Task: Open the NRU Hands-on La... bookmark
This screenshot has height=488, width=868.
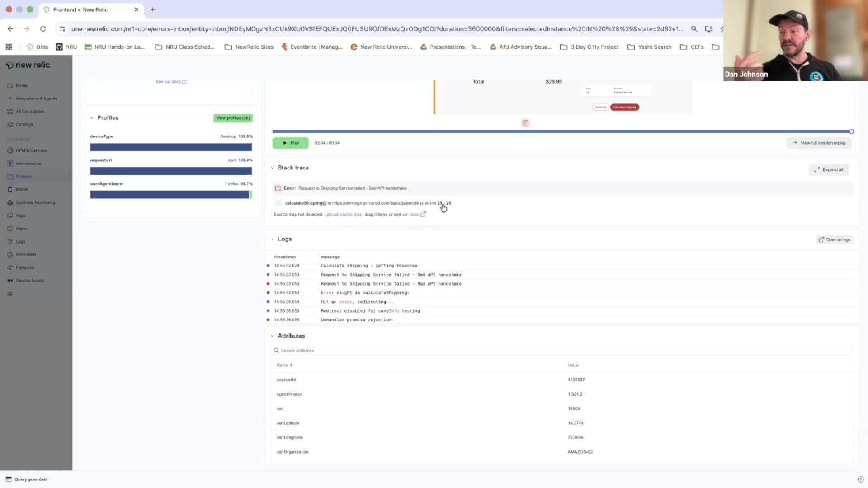Action: coord(115,47)
